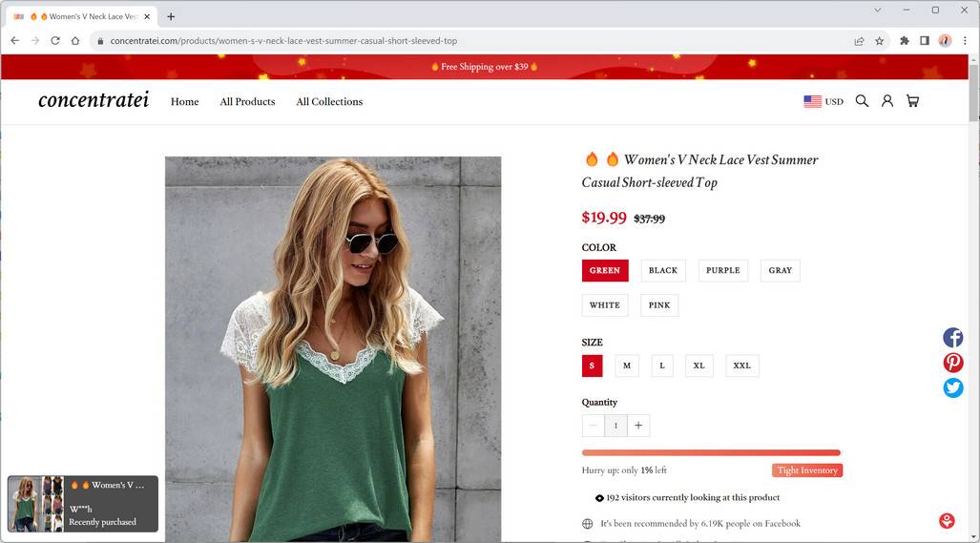Click the main product image
Image resolution: width=980 pixels, height=543 pixels.
coord(333,348)
